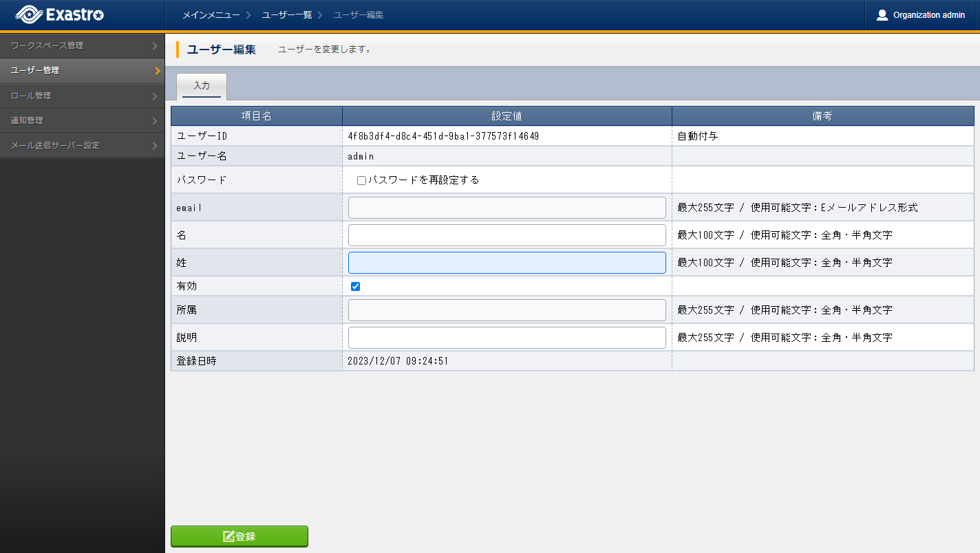Click the Organization admin user icon
The image size is (980, 553).
click(x=882, y=15)
